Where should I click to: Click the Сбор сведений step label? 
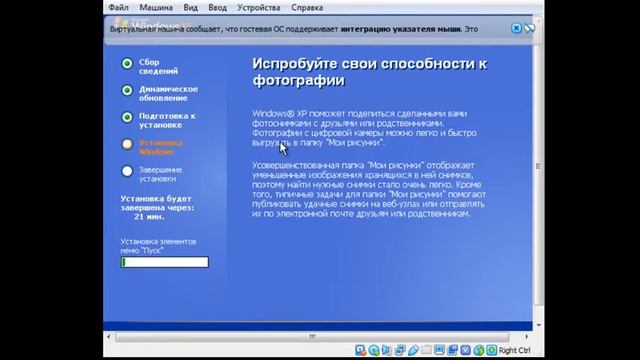pos(158,67)
